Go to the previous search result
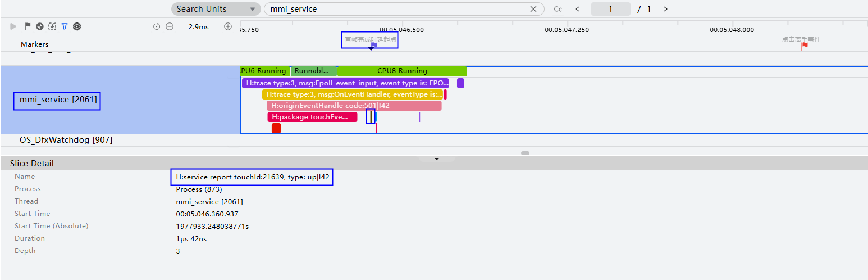The height and width of the screenshot is (280, 868). [578, 9]
